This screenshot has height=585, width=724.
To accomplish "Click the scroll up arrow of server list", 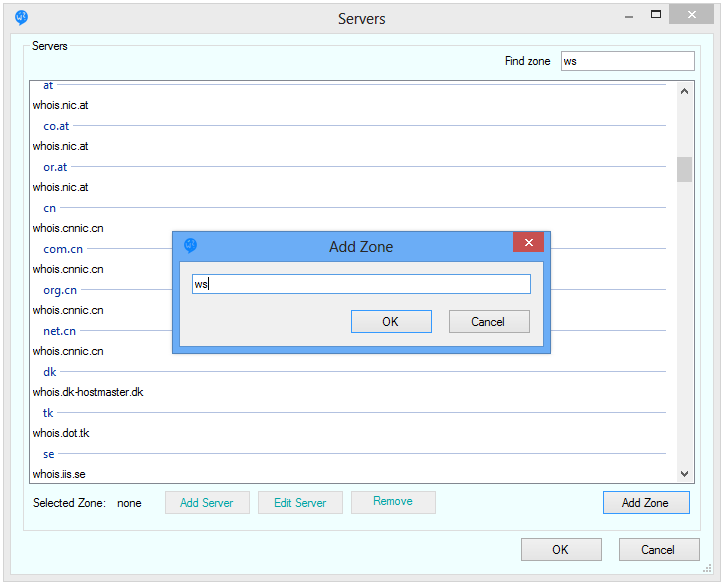I will point(684,91).
